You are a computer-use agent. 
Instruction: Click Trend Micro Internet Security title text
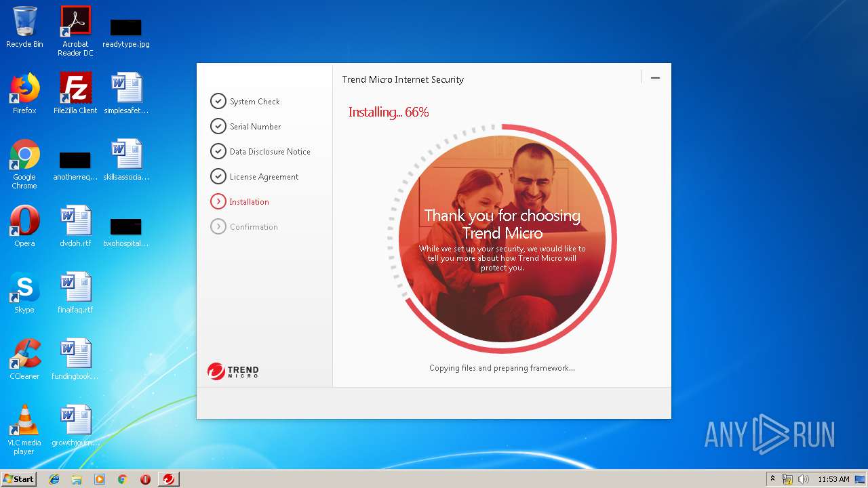(403, 79)
